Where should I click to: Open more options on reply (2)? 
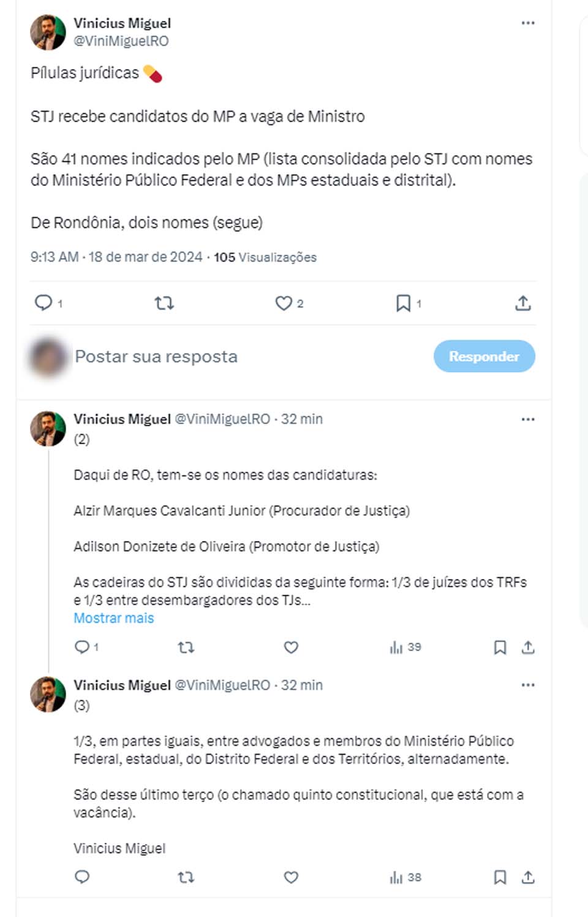point(528,420)
